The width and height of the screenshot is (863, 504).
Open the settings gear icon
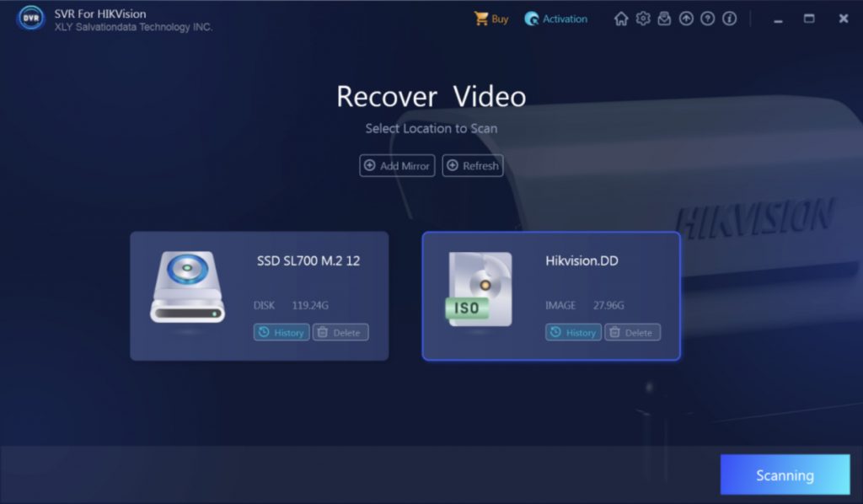[x=642, y=19]
